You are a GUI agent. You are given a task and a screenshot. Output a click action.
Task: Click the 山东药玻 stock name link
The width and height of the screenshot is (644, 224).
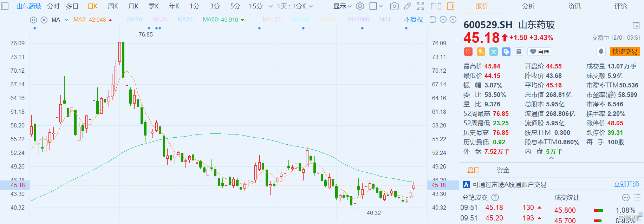29,6
